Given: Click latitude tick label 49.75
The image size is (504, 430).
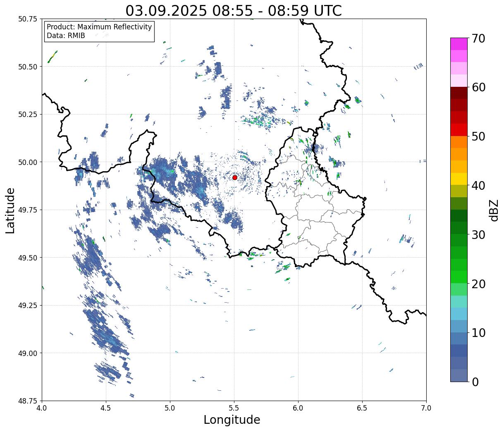Looking at the screenshot, I should [x=28, y=210].
